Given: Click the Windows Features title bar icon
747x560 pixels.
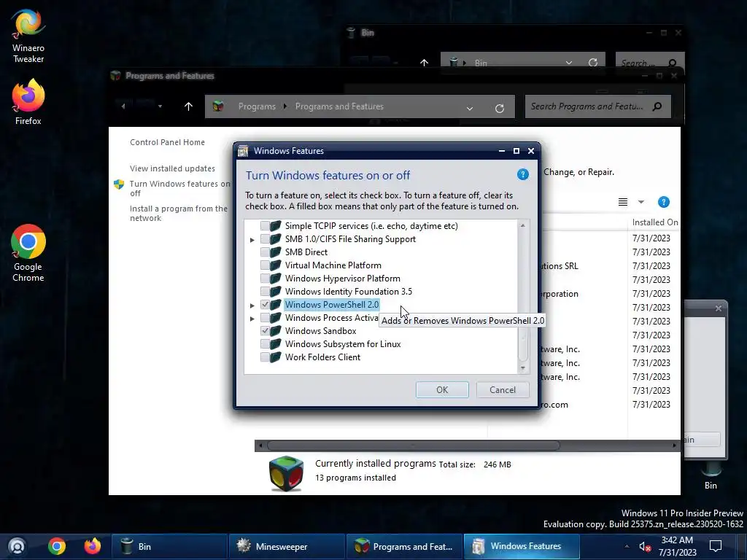Looking at the screenshot, I should 243,151.
